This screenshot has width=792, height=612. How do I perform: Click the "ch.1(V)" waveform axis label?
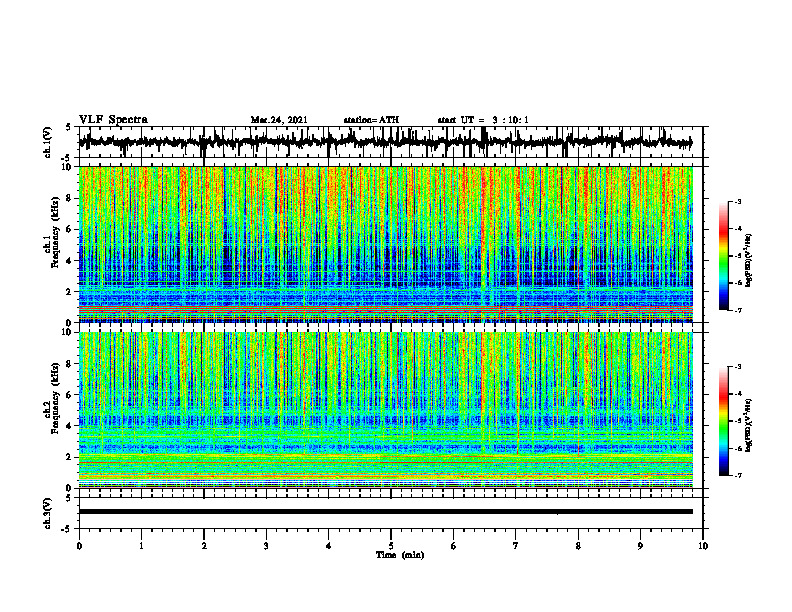pyautogui.click(x=48, y=143)
